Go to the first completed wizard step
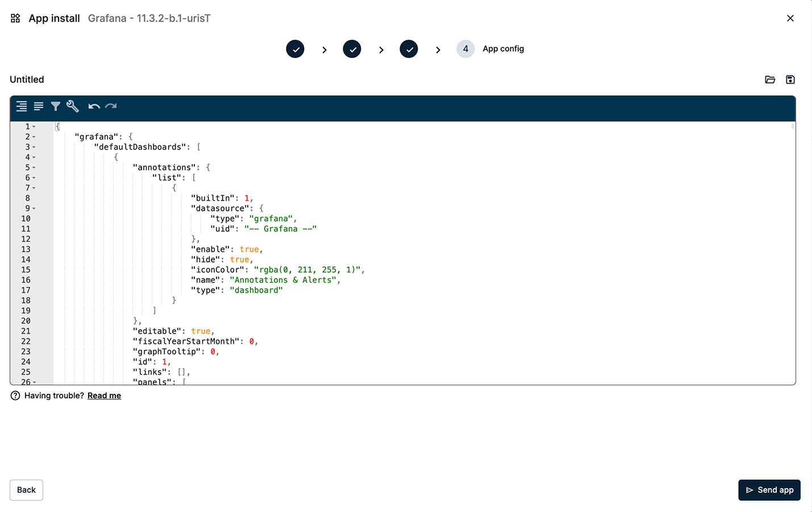Screen dimensions: 812x512 click(x=295, y=49)
